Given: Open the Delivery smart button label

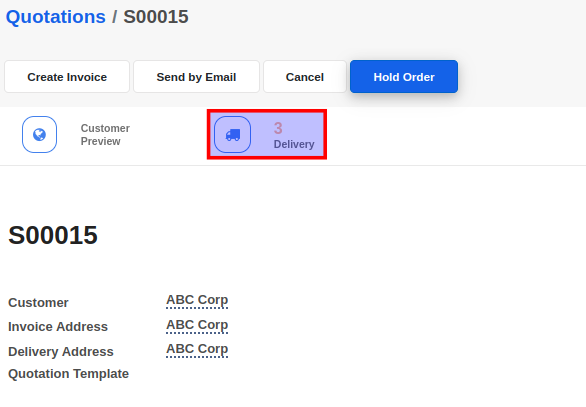Looking at the screenshot, I should tap(294, 144).
